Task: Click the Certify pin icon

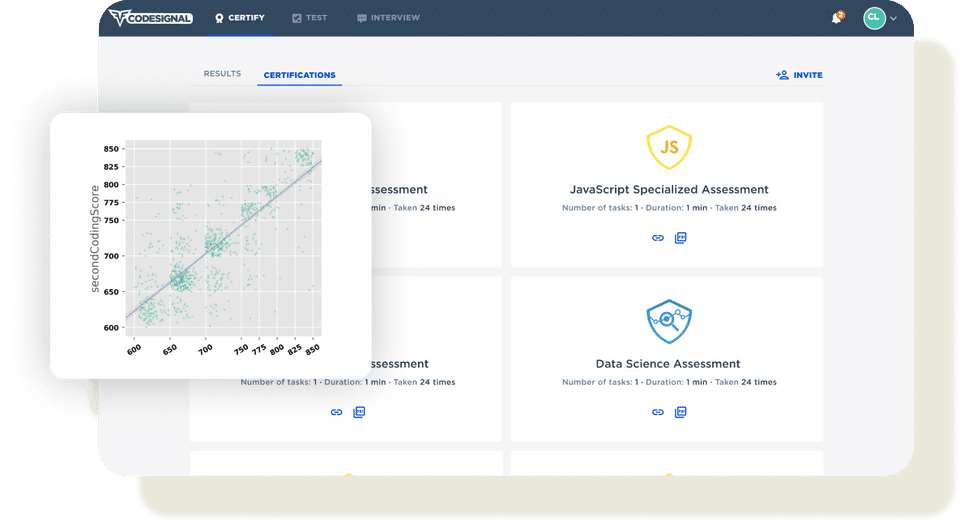Action: point(219,18)
